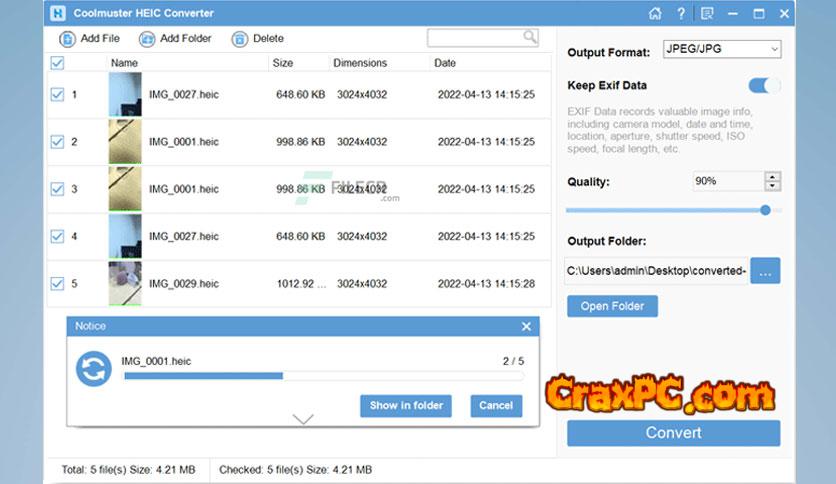Click the circular refresh icon in Notice dialog
The width and height of the screenshot is (836, 484).
pos(94,368)
